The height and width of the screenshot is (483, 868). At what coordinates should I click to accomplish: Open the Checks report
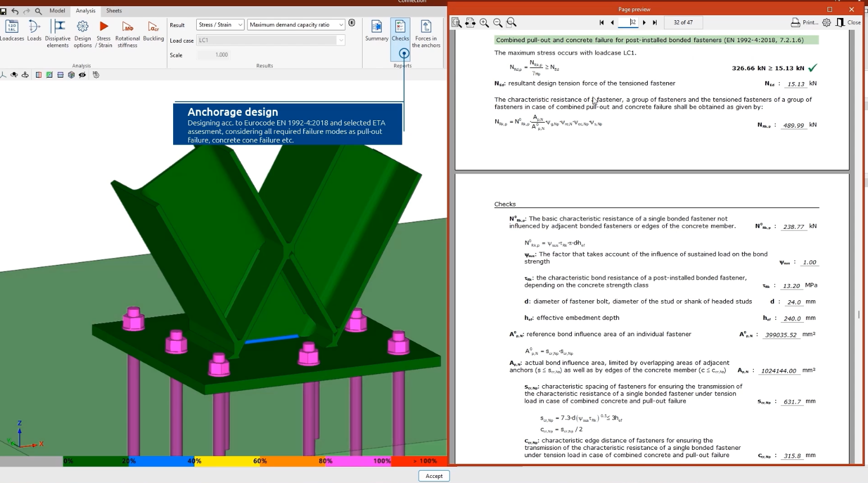(x=400, y=30)
